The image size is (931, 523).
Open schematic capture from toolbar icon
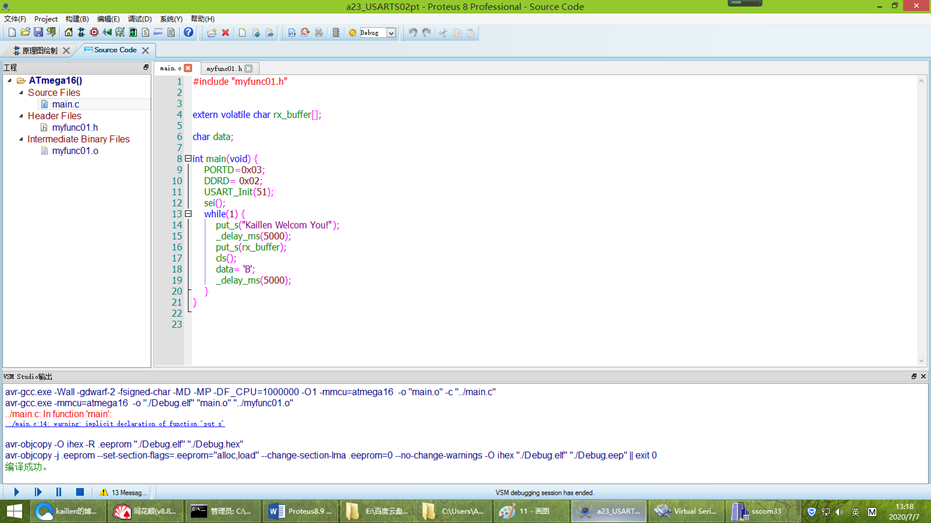(81, 33)
